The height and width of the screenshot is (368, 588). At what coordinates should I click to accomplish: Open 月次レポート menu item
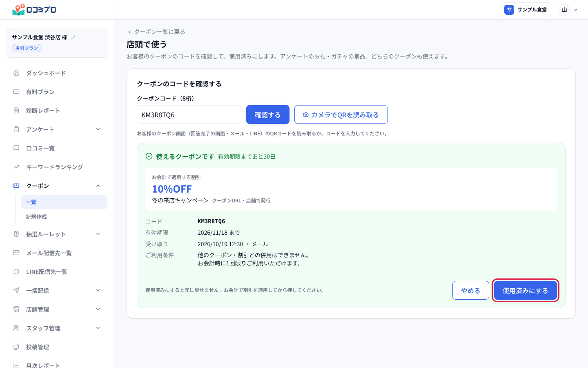coord(57,365)
